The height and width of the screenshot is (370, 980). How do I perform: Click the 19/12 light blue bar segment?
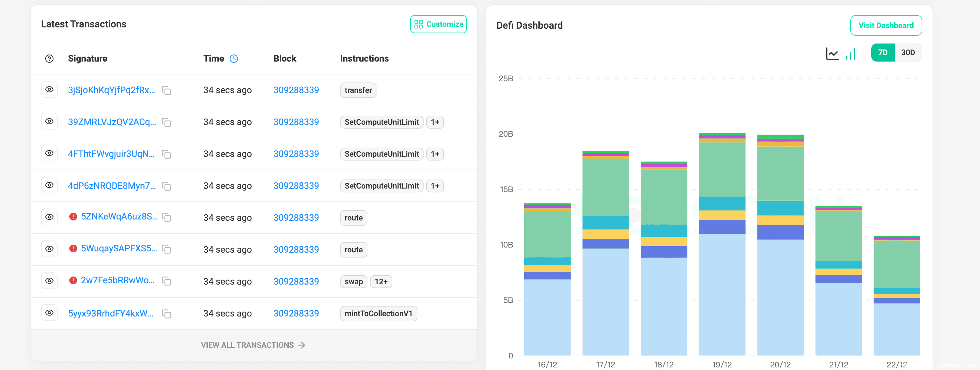[x=722, y=295]
